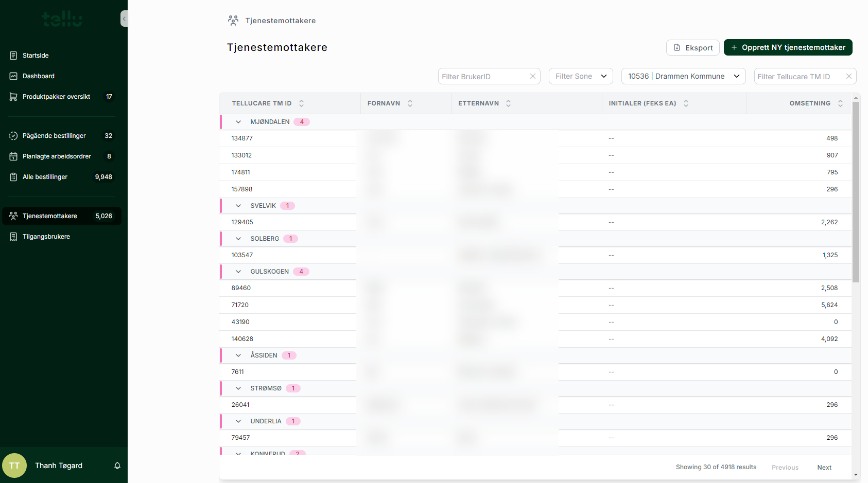The width and height of the screenshot is (868, 483).
Task: Collapse the sidebar with the arrow handle
Action: 124,19
